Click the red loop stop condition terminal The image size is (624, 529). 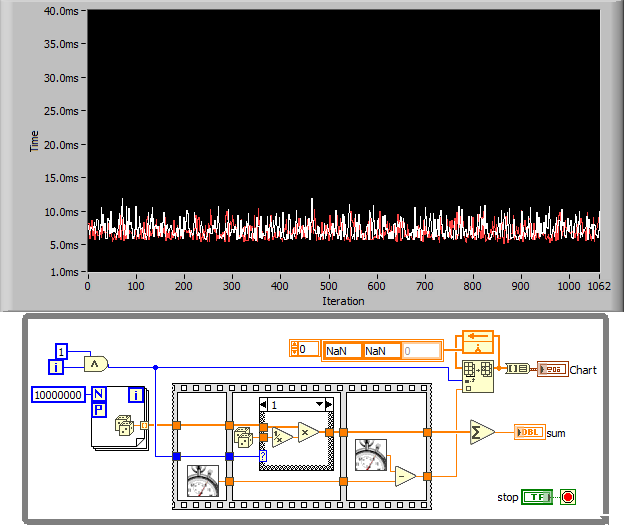click(568, 497)
